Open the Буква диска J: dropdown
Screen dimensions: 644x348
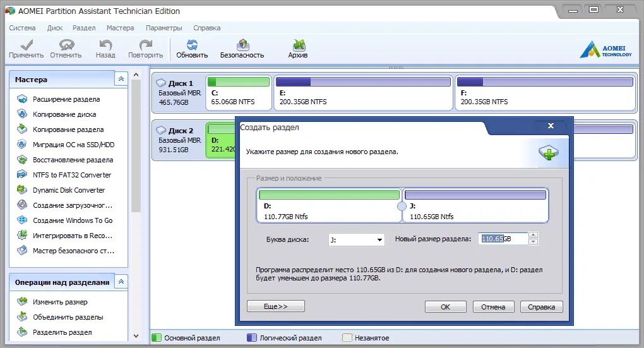(x=357, y=239)
